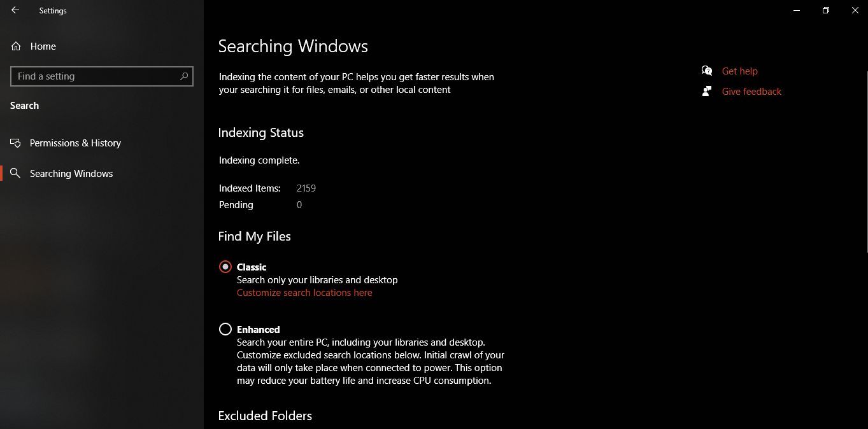Click the Get help link

pyautogui.click(x=739, y=71)
